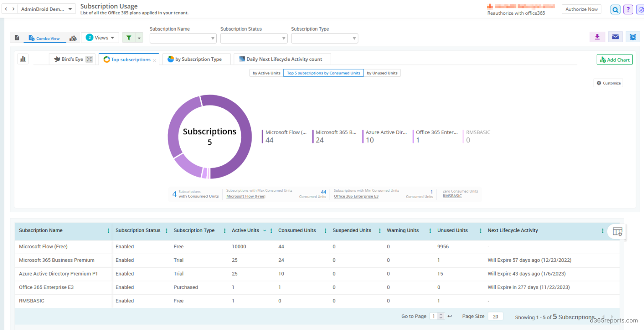Click the Authorize Now button

click(x=581, y=9)
